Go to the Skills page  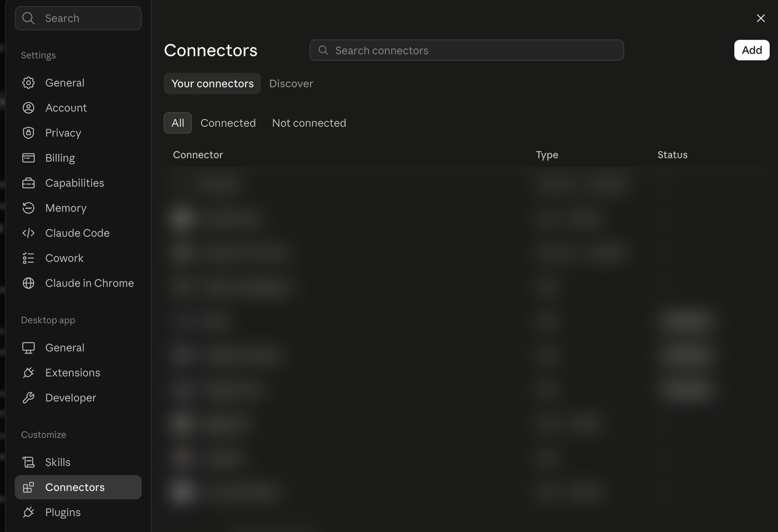pyautogui.click(x=78, y=462)
